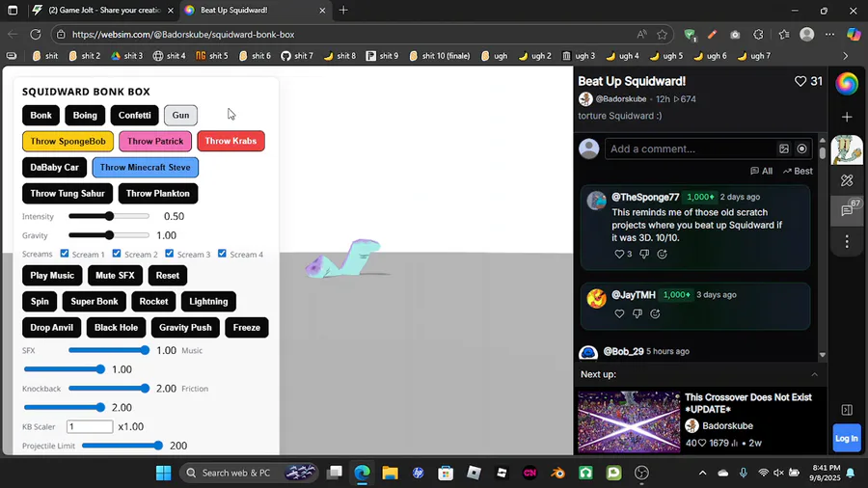This screenshot has height=488, width=868.
Task: Dislike JayTMH's comment
Action: pyautogui.click(x=637, y=313)
